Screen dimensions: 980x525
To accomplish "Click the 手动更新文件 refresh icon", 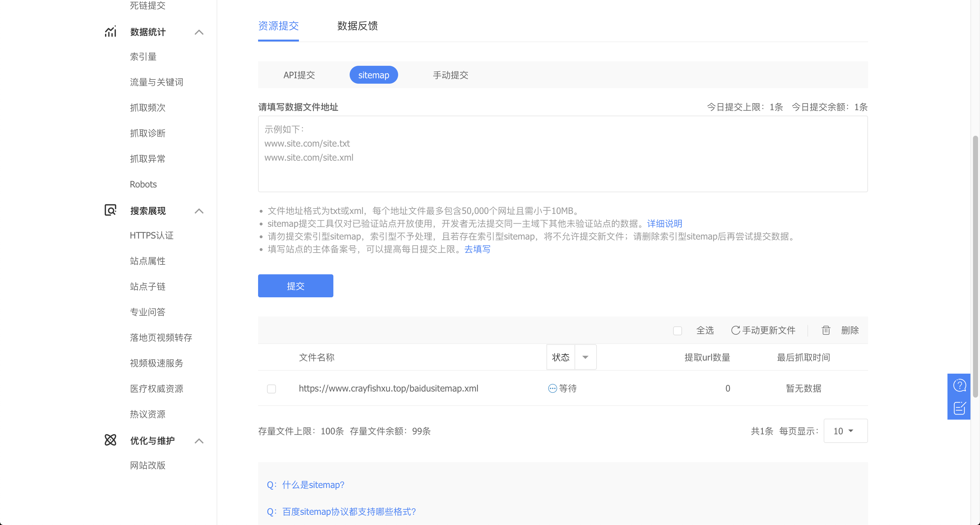I will 735,330.
